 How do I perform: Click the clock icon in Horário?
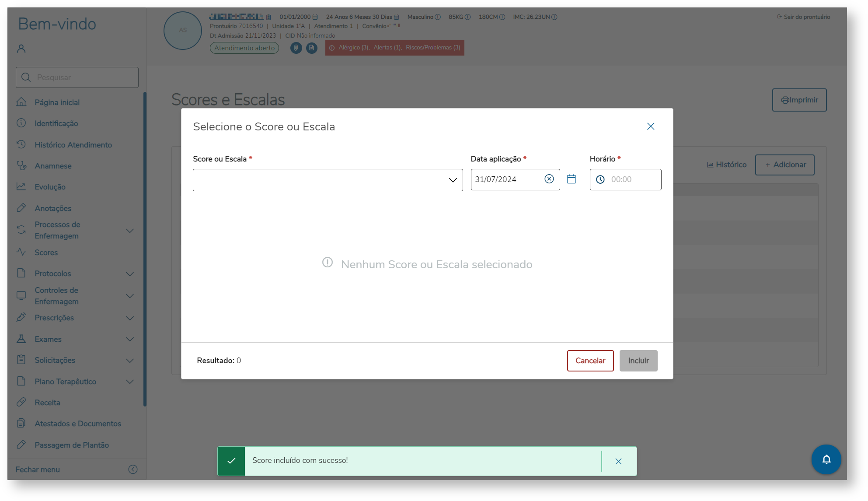600,179
